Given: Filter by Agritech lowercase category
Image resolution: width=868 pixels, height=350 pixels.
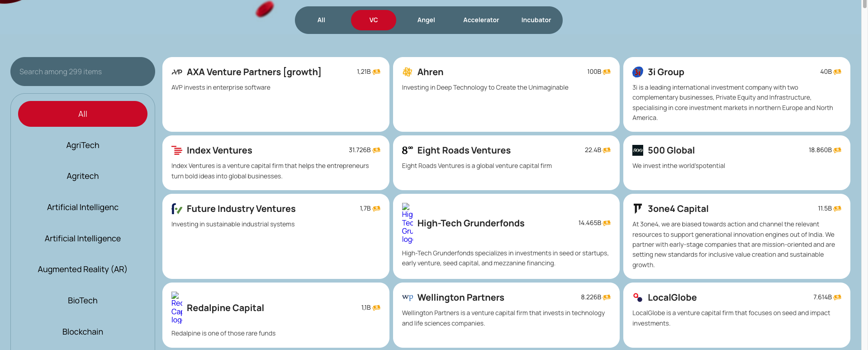Looking at the screenshot, I should [83, 176].
